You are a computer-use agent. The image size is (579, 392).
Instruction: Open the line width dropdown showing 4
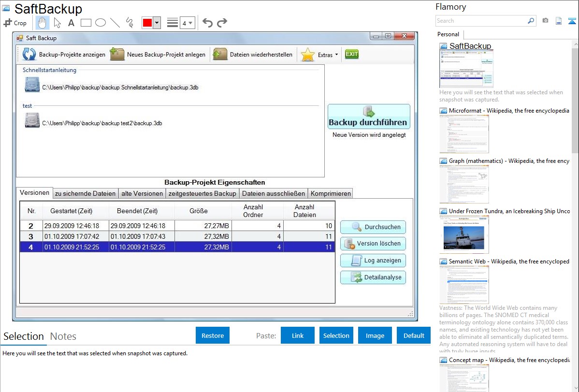[187, 23]
